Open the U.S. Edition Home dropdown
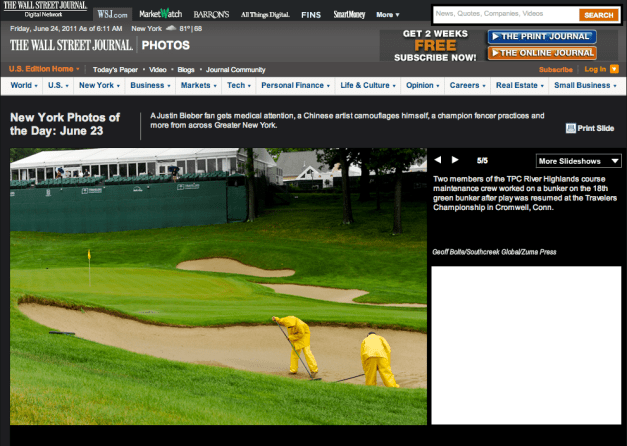This screenshot has width=627, height=446. pyautogui.click(x=46, y=69)
